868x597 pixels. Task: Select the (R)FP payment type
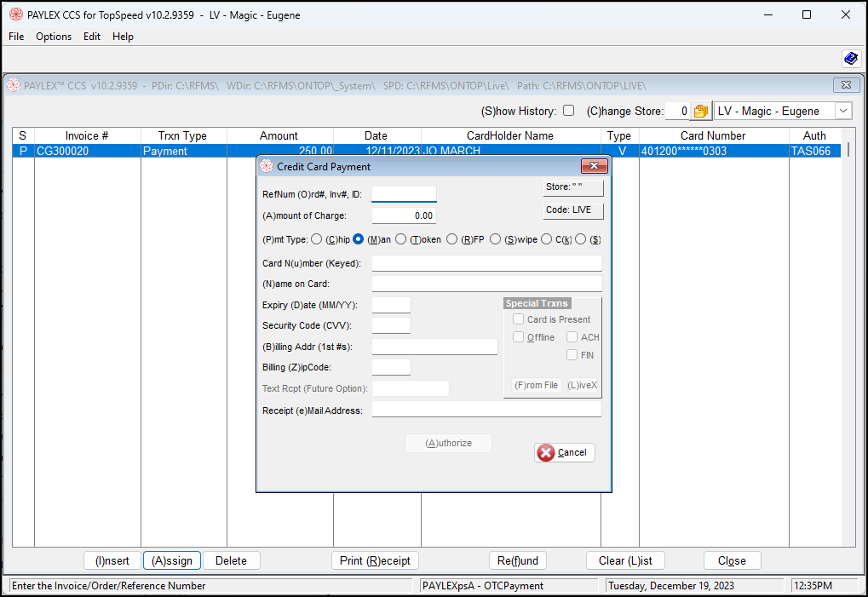451,239
